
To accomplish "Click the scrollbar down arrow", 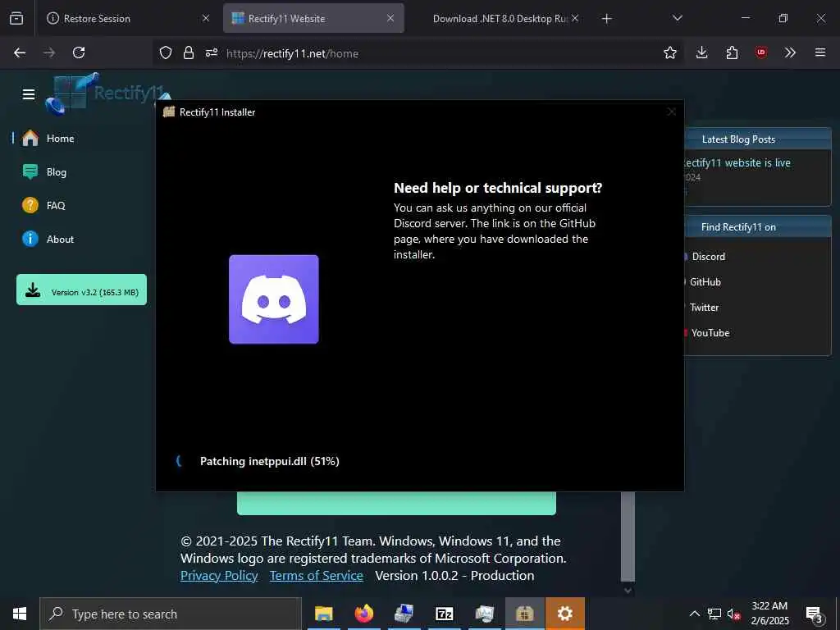I will (x=628, y=591).
